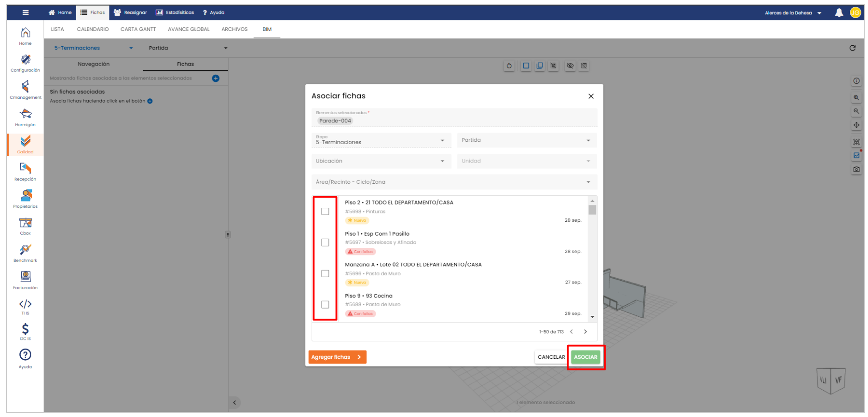This screenshot has height=417, width=868.
Task: Open the Benchmark sidebar icon
Action: (25, 253)
